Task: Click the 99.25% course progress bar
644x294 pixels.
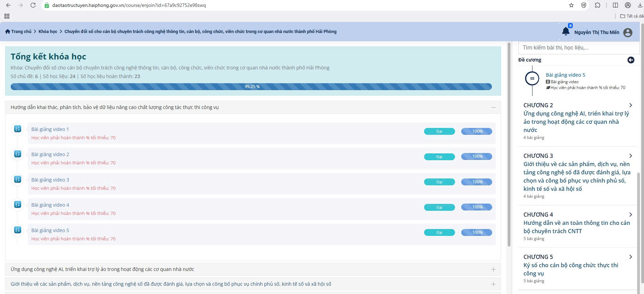Action: (x=251, y=87)
